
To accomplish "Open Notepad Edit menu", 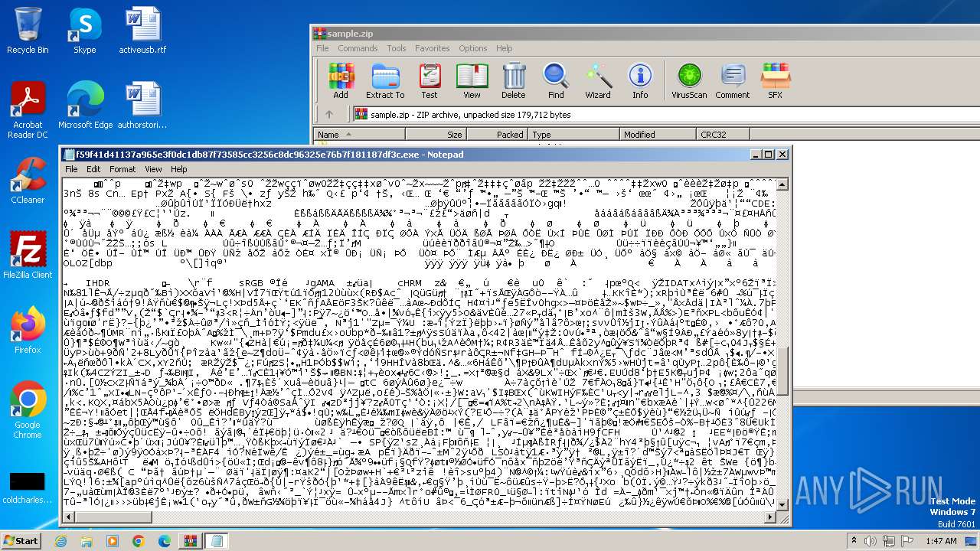I will pyautogui.click(x=93, y=169).
